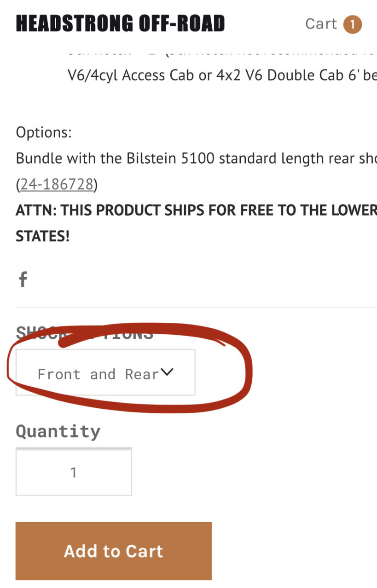Click the Quantity label

click(58, 432)
